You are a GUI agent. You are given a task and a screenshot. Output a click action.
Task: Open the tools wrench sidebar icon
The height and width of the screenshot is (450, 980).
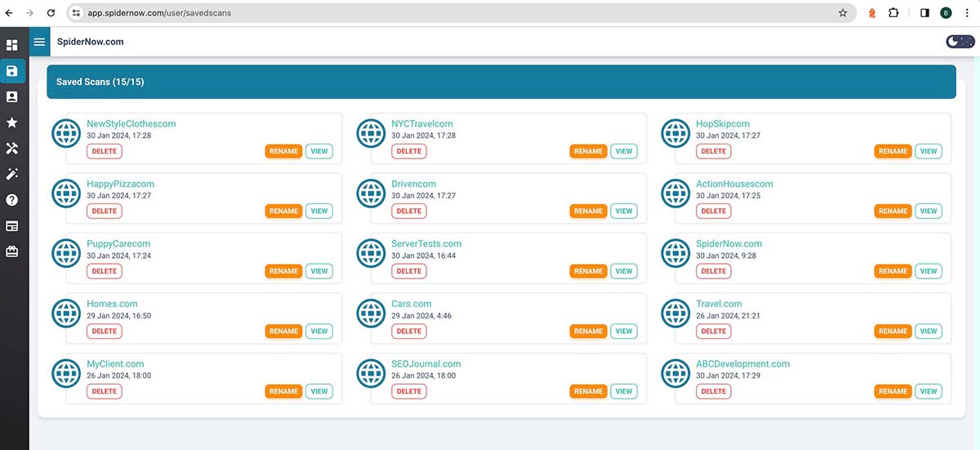pyautogui.click(x=11, y=149)
